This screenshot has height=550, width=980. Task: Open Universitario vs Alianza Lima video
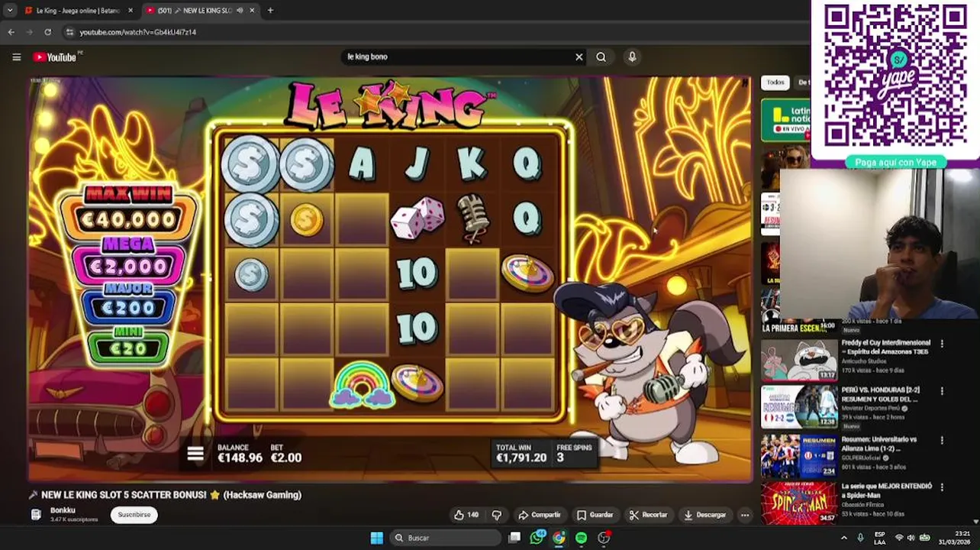[879, 444]
